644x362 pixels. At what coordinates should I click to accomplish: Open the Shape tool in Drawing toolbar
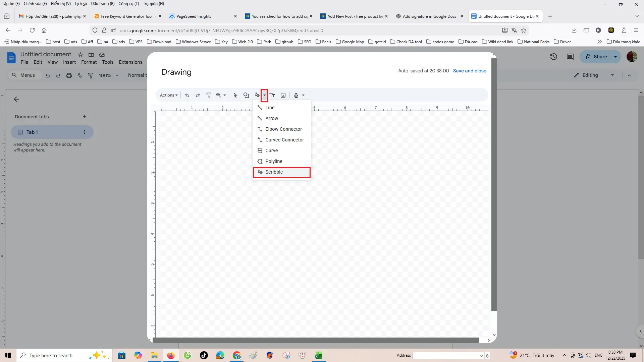pyautogui.click(x=246, y=95)
